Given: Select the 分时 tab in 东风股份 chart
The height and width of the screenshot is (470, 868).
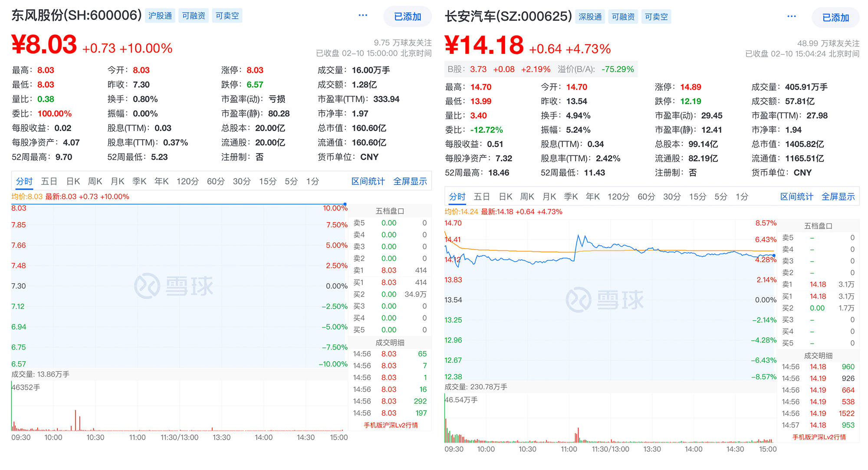Looking at the screenshot, I should click(x=24, y=181).
